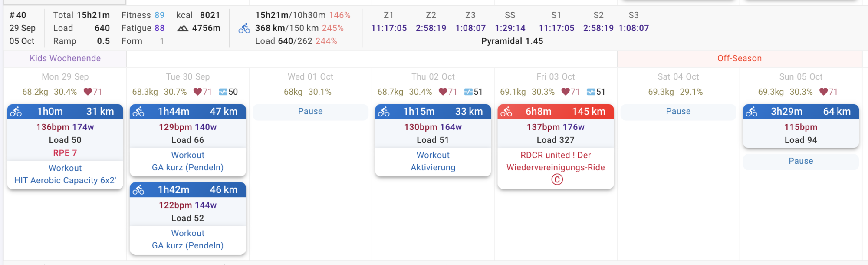Click the Off-Season event banner
Screen dimensions: 868x265
(x=739, y=59)
